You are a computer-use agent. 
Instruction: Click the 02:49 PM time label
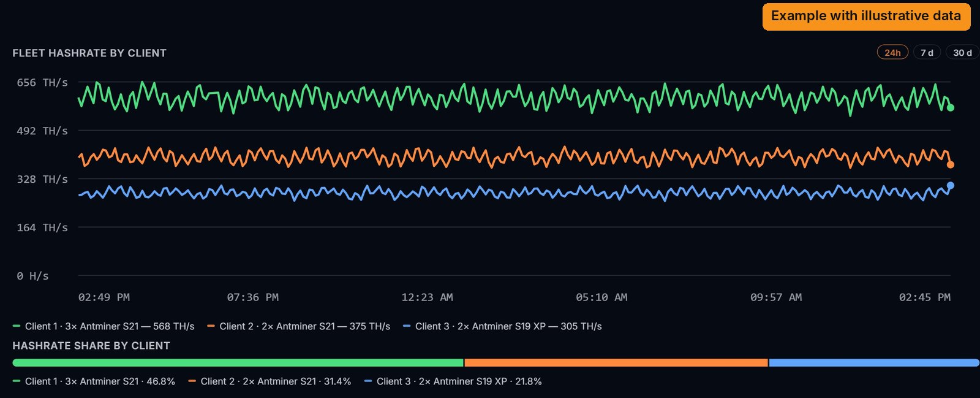104,297
